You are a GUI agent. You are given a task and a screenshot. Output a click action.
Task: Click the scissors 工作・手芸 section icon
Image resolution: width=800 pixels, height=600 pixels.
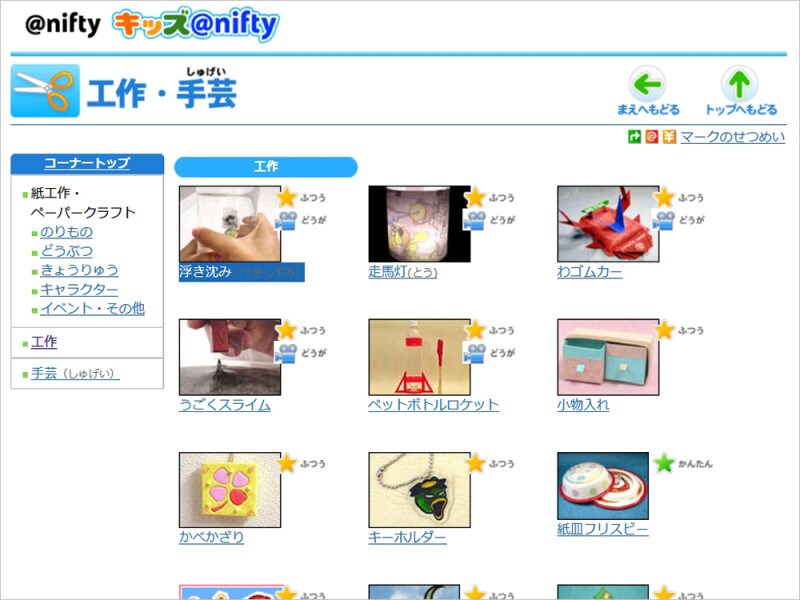(x=45, y=91)
